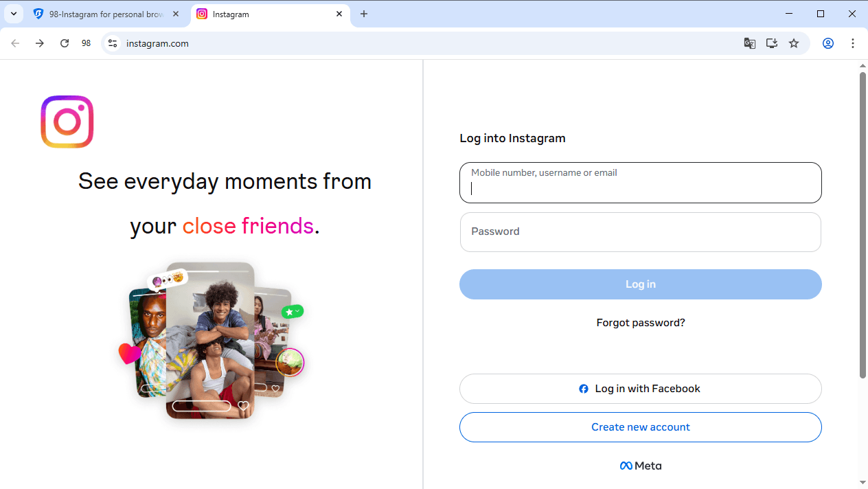Screen dimensions: 868x489
Task: Open the Forgot password link
Action: [x=640, y=322]
